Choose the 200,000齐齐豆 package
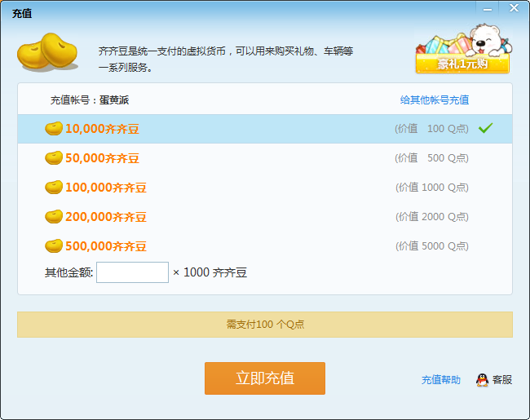The image size is (530, 420). coord(265,216)
